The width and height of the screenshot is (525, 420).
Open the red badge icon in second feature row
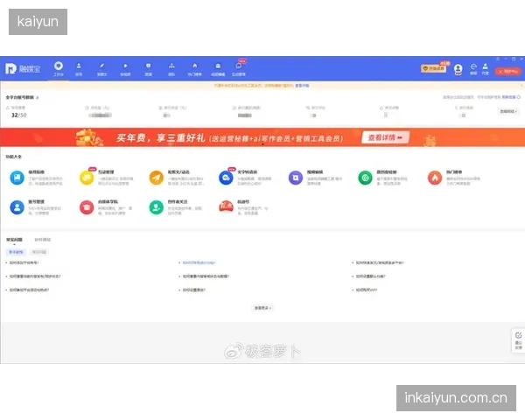point(226,206)
